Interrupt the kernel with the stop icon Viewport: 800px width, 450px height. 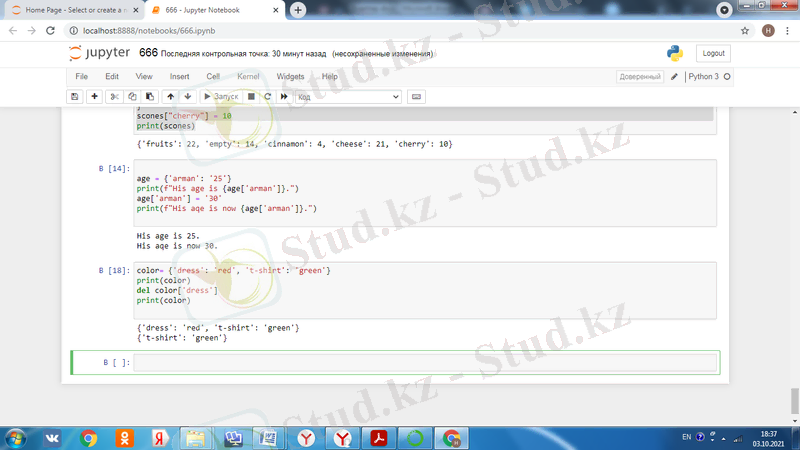tap(251, 96)
